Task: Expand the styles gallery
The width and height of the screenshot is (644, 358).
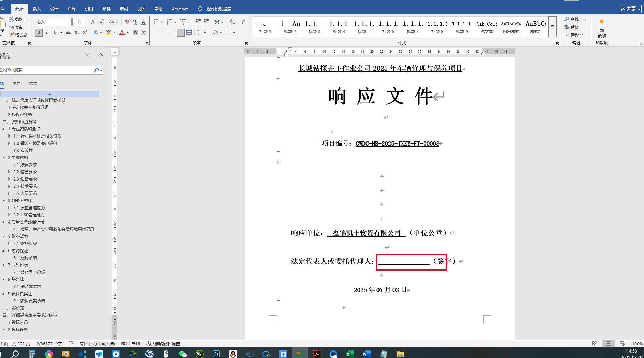Action: click(x=553, y=26)
